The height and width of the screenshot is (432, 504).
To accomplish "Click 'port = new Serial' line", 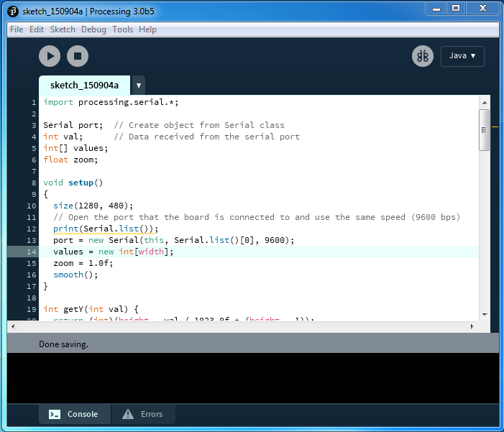I will 173,240.
